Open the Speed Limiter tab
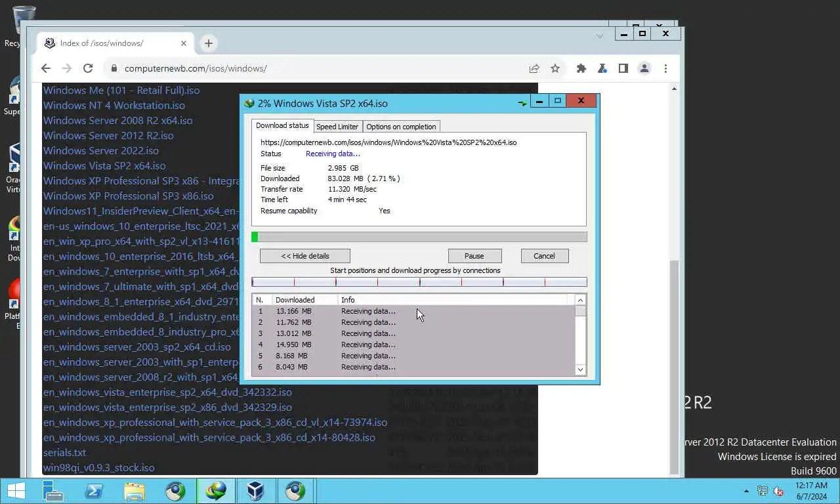Screen dimensions: 840x504 337,127
